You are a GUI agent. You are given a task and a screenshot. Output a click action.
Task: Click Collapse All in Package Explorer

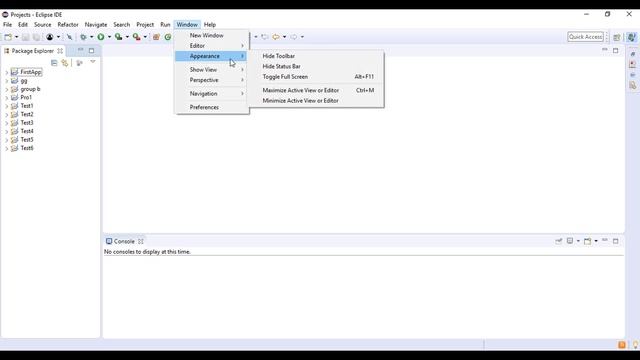(x=54, y=62)
